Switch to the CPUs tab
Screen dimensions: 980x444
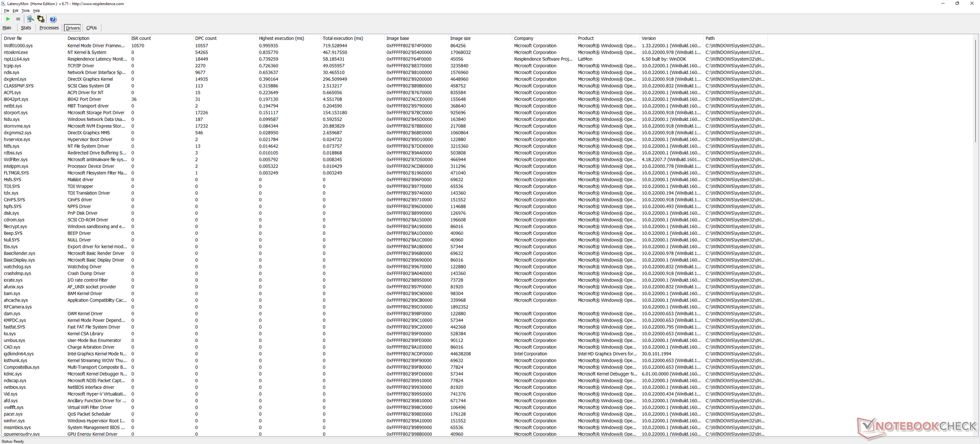[91, 28]
